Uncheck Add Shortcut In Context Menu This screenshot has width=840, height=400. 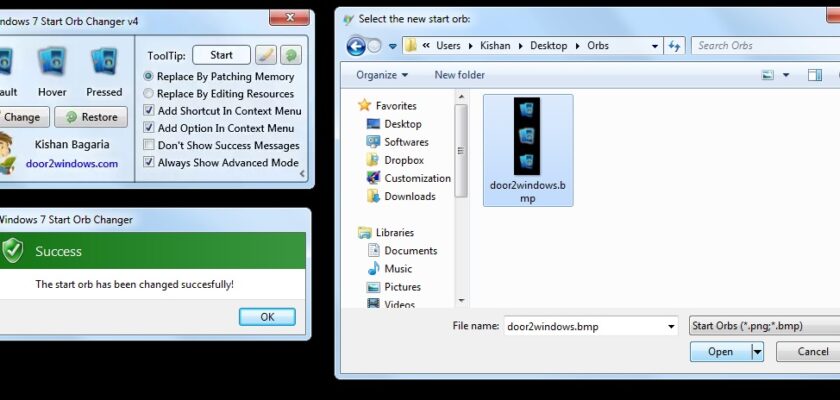pyautogui.click(x=149, y=111)
